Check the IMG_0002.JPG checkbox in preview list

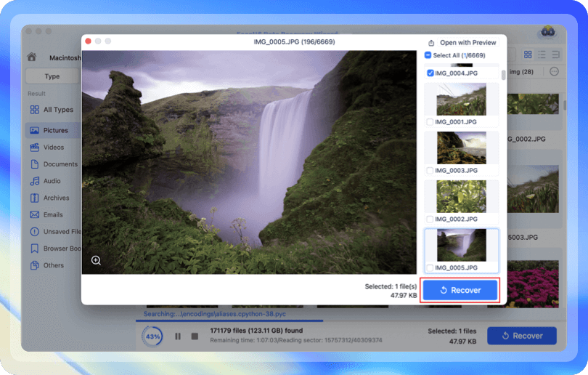pos(430,219)
